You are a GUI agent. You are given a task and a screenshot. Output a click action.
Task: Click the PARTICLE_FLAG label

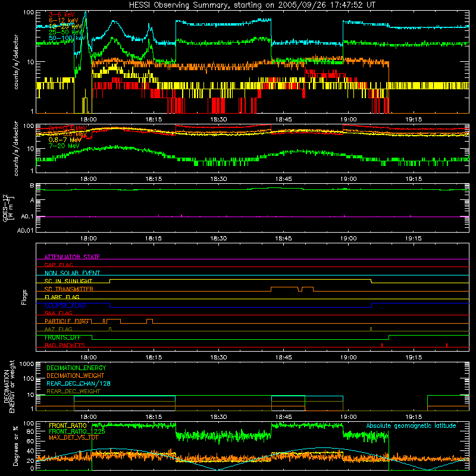coord(67,321)
